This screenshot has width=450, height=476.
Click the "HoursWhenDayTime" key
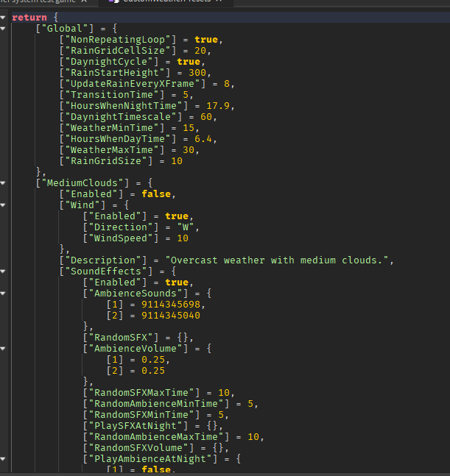[118, 139]
